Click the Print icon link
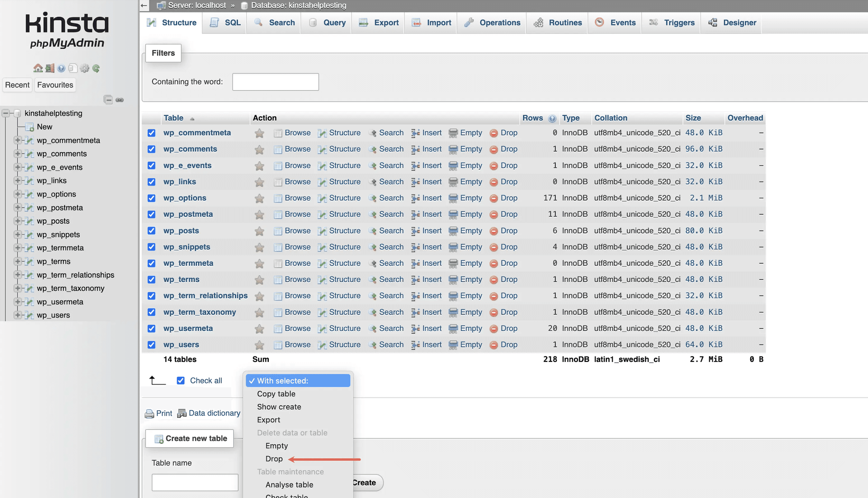Image resolution: width=868 pixels, height=498 pixels. click(150, 413)
